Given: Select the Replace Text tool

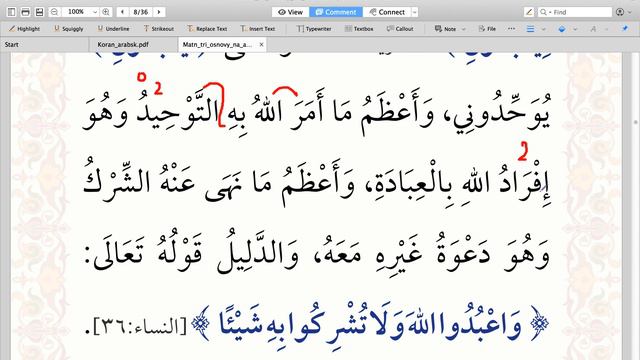Looking at the screenshot, I should [x=207, y=29].
